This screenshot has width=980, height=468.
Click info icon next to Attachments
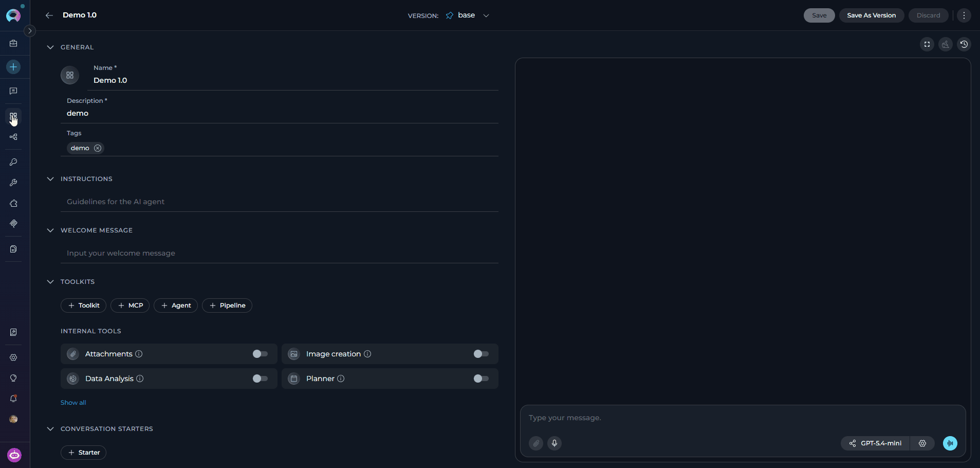coord(139,354)
